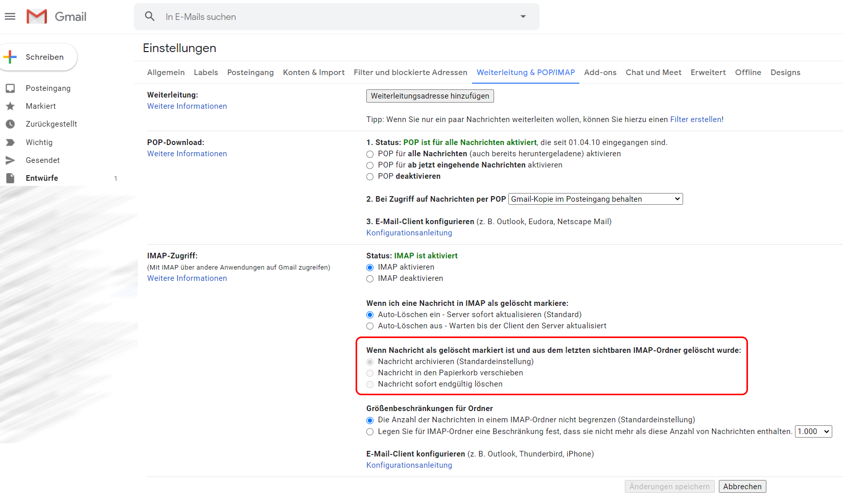
Task: Click the Markiert star icon
Action: (10, 106)
